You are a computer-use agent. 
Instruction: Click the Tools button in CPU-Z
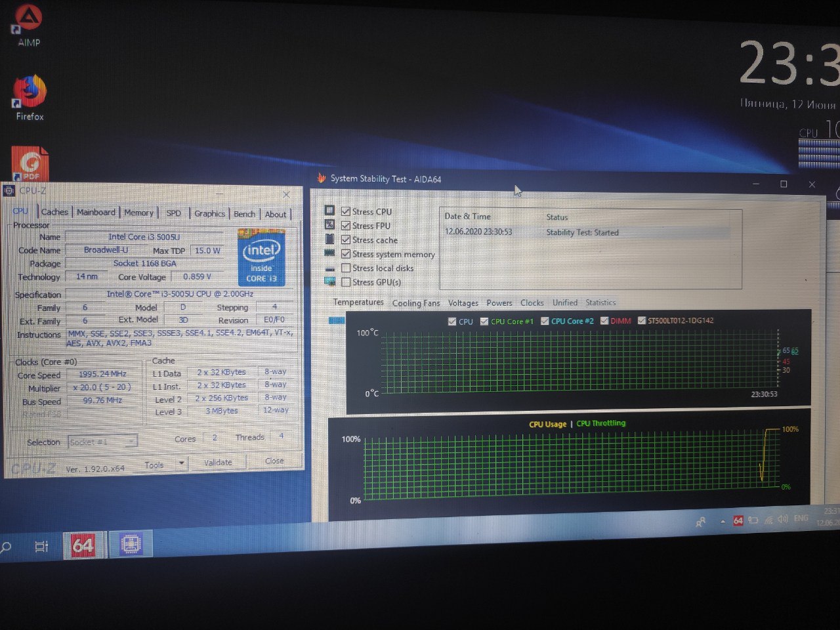154,465
